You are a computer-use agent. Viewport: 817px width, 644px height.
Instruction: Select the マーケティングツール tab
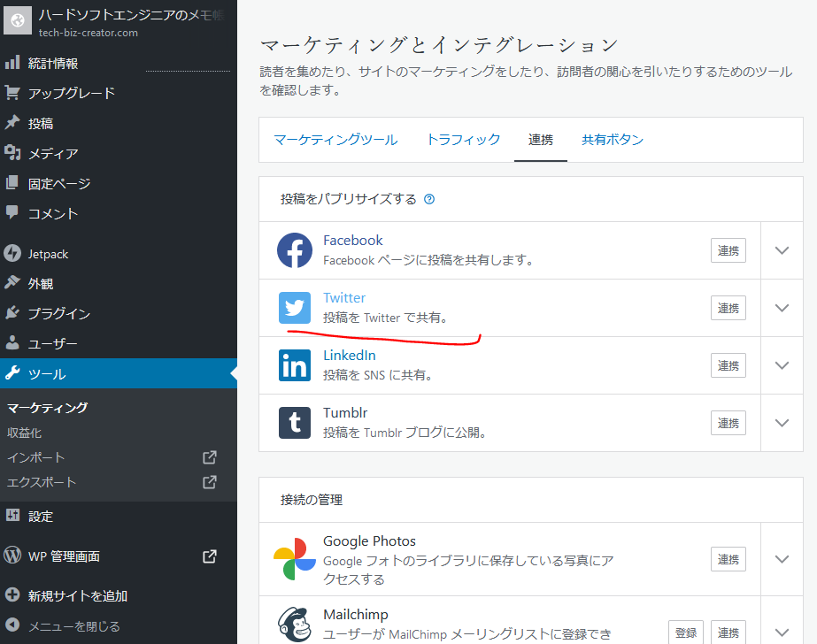(335, 140)
